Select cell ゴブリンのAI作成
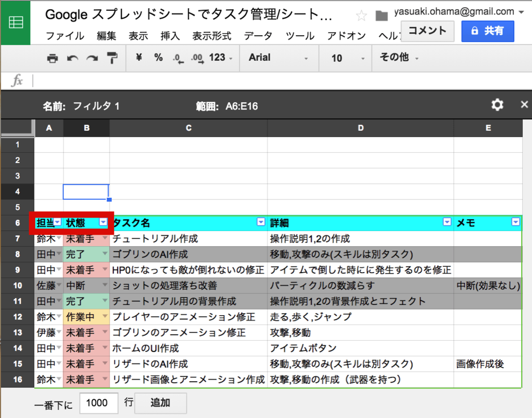This screenshot has width=532, height=418. tap(188, 254)
